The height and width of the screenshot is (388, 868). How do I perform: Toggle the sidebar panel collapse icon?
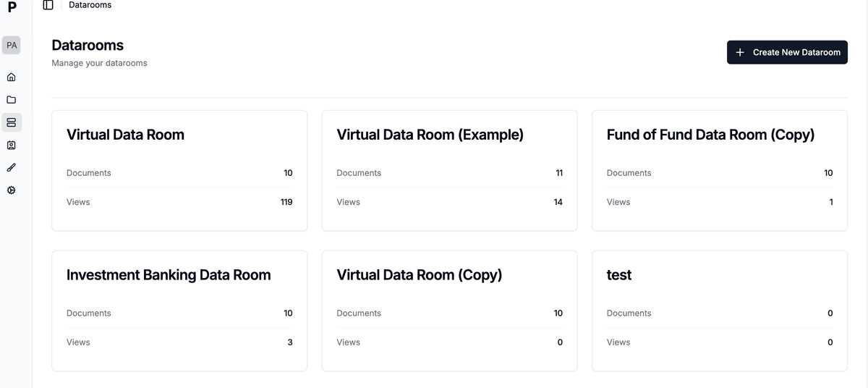click(48, 5)
